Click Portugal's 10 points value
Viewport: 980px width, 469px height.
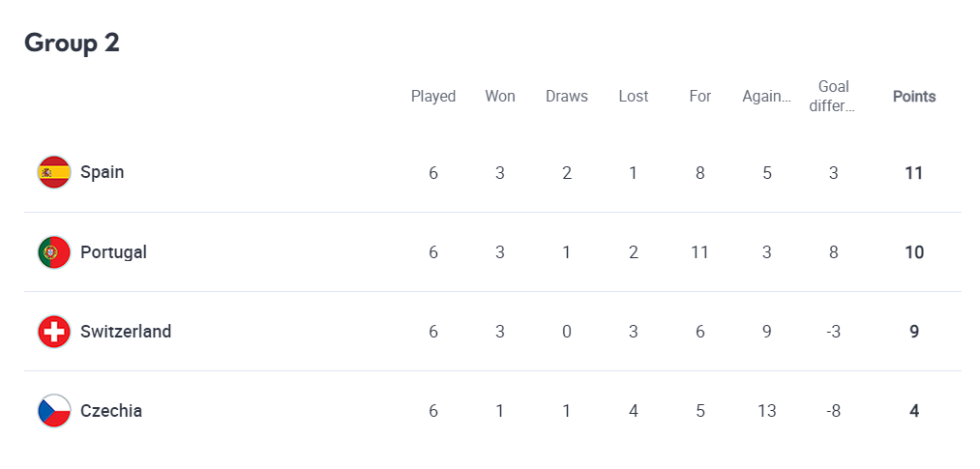[914, 252]
